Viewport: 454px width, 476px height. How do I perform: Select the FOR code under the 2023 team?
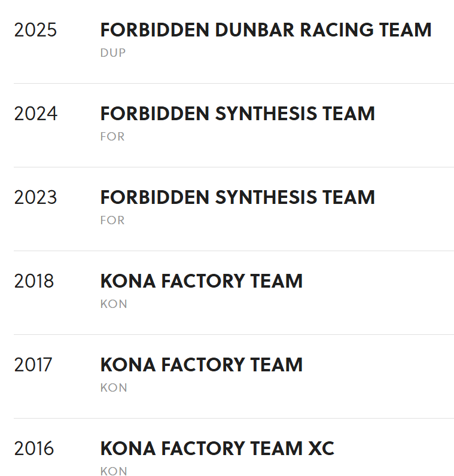point(112,220)
